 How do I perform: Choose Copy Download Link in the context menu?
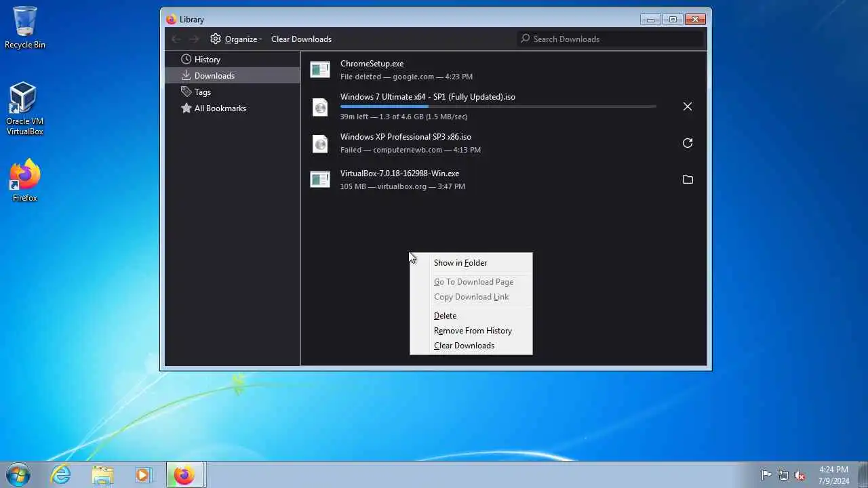pos(471,297)
